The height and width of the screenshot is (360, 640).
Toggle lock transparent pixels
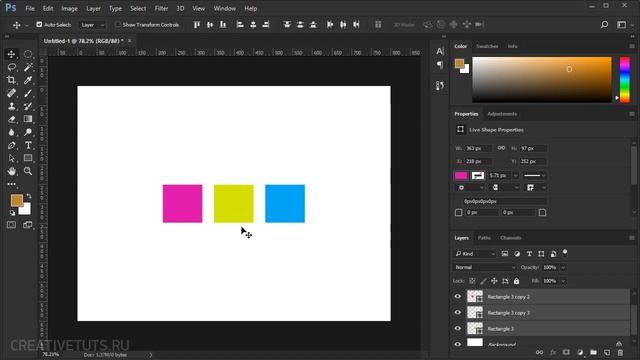472,281
